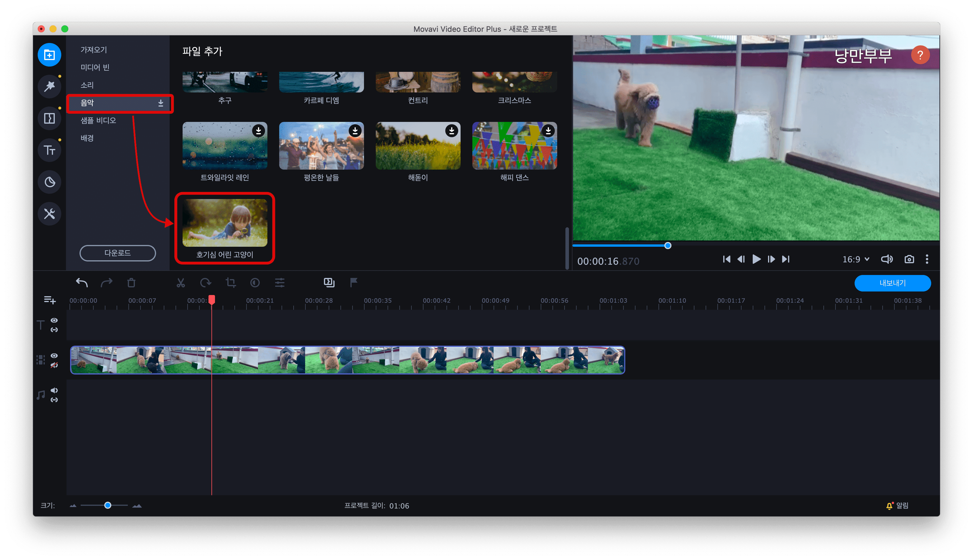The width and height of the screenshot is (973, 560).
Task: Open the Titles text tab
Action: tap(49, 150)
